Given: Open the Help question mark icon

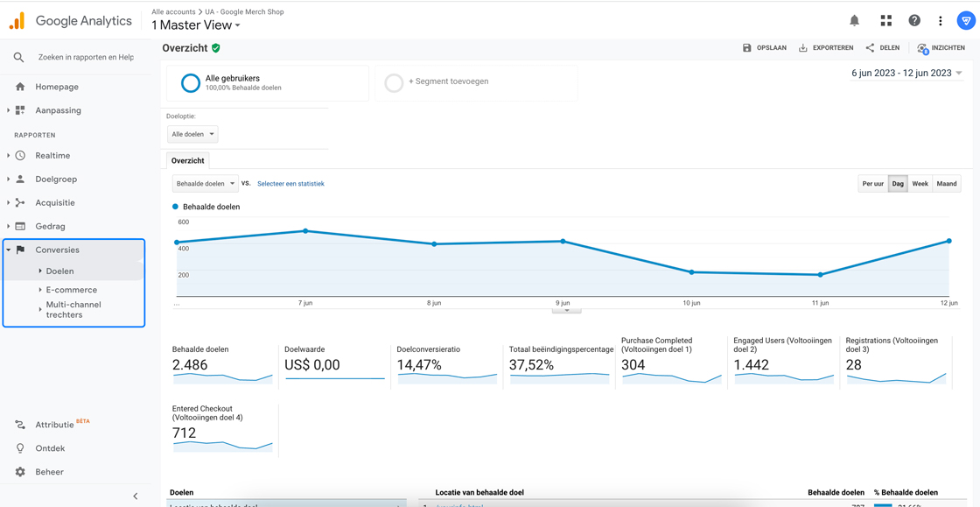Looking at the screenshot, I should pyautogui.click(x=914, y=21).
